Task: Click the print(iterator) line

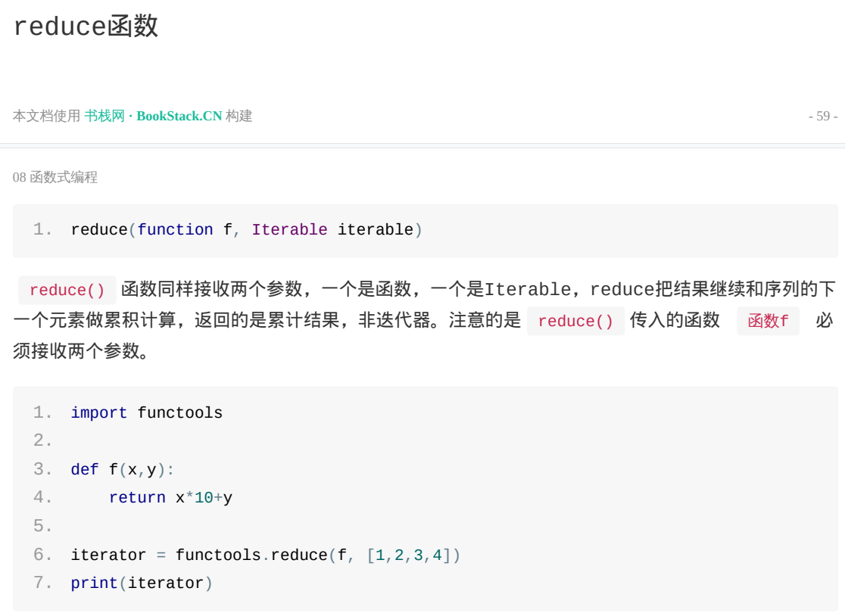Action: [x=142, y=583]
